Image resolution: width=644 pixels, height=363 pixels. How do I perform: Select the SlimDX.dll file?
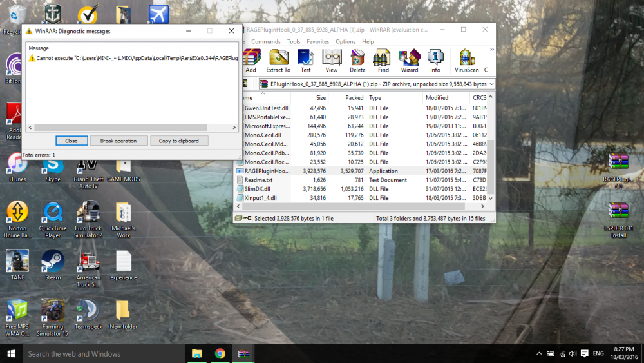point(361,189)
